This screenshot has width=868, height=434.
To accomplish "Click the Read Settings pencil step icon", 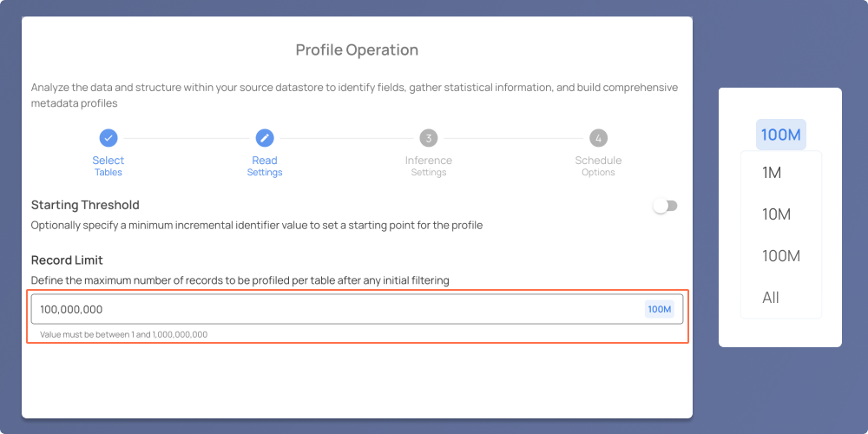I will (265, 138).
